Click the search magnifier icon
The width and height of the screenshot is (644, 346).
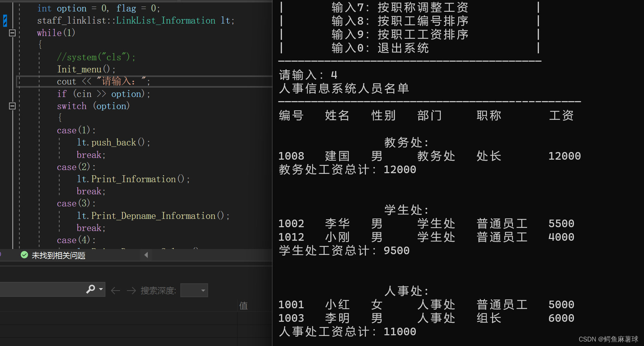point(91,289)
